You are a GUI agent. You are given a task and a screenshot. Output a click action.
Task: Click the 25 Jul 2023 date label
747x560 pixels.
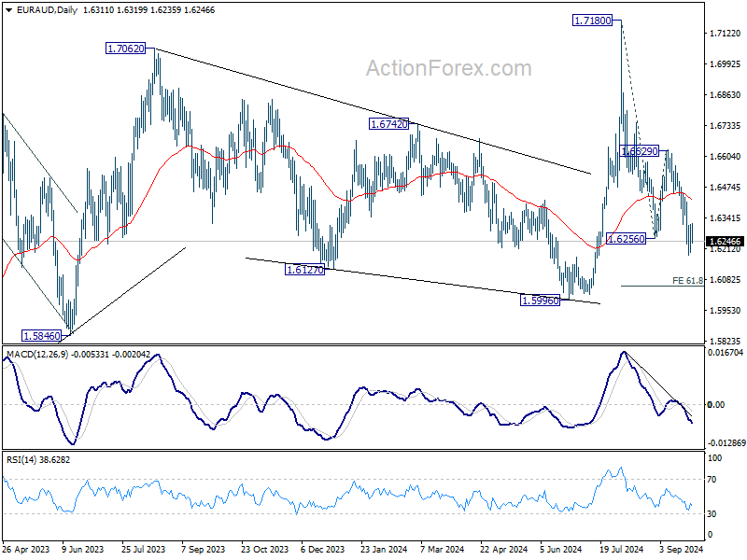pos(144,549)
